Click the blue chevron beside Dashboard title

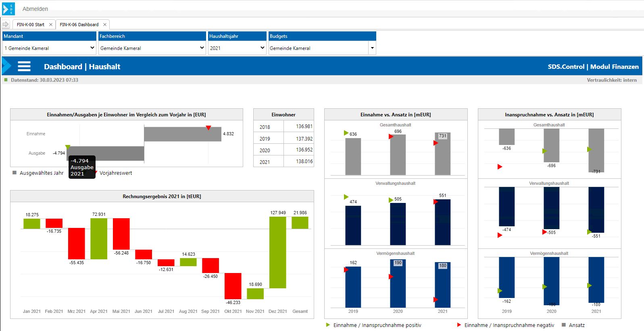point(7,66)
